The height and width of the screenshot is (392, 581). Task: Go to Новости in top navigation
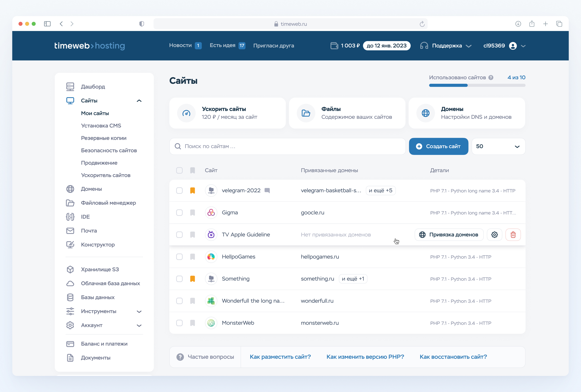point(180,45)
